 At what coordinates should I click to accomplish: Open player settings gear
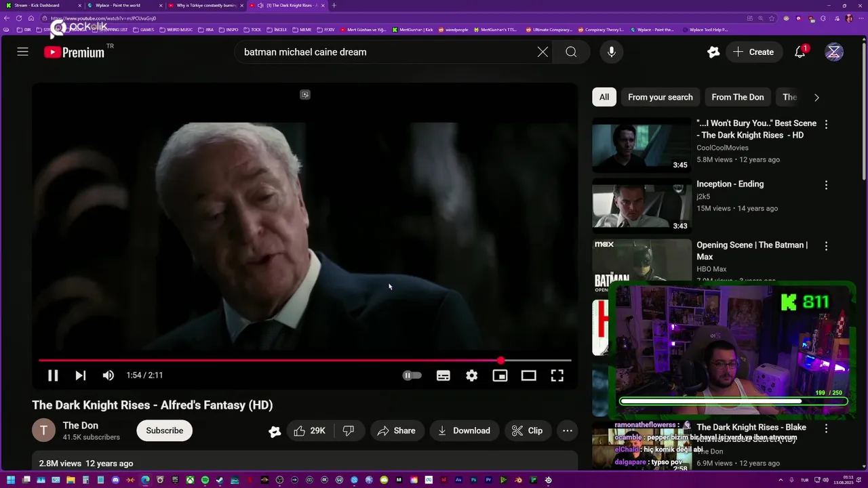point(472,375)
